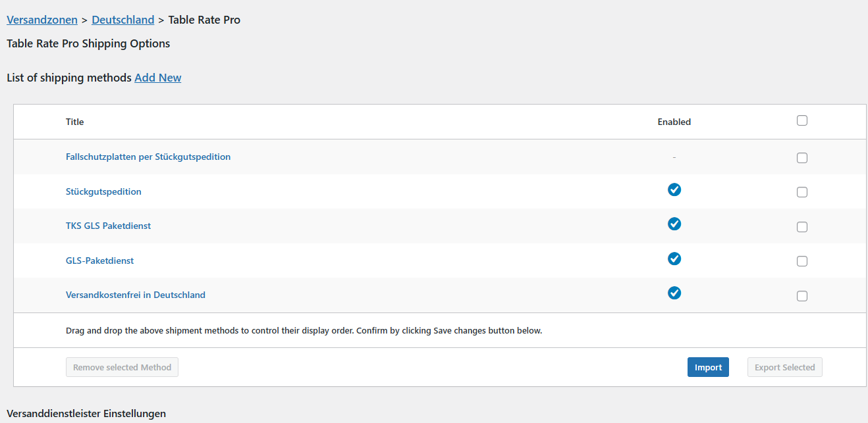868x423 pixels.
Task: Tick the TKS GLS Paketdienst checkbox
Action: click(x=801, y=227)
